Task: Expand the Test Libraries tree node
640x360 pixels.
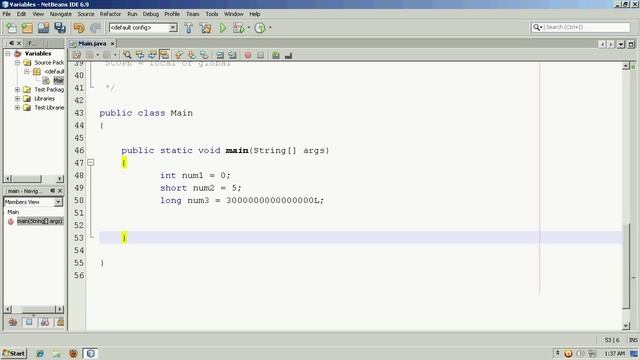Action: [x=17, y=107]
